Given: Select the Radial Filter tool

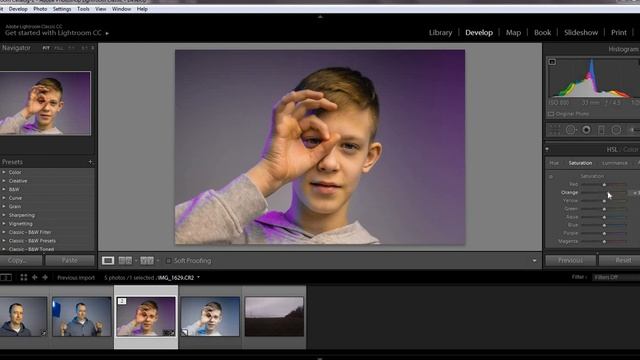Looking at the screenshot, I should pyautogui.click(x=616, y=130).
